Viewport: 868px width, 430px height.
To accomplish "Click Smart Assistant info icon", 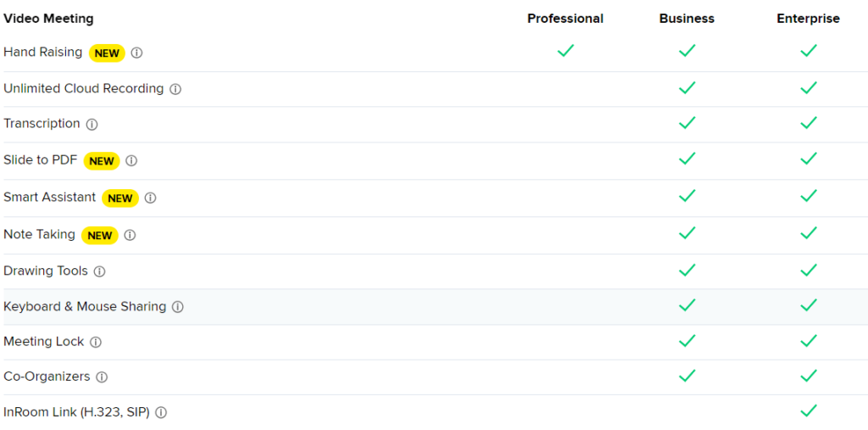I will tap(150, 198).
